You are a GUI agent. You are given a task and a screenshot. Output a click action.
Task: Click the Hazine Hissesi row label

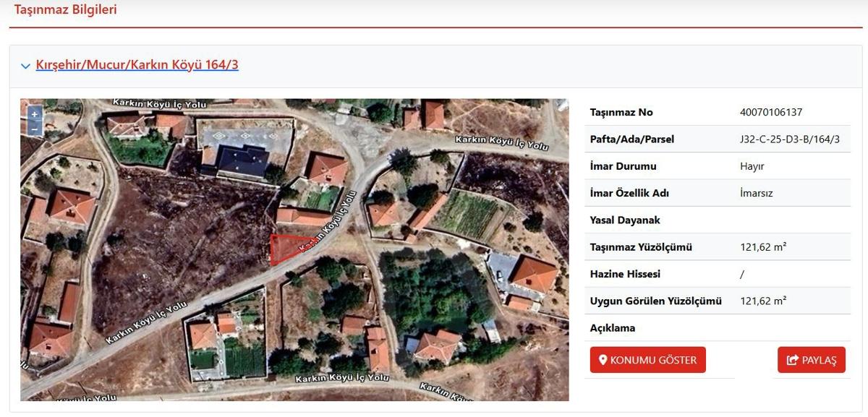click(x=625, y=274)
